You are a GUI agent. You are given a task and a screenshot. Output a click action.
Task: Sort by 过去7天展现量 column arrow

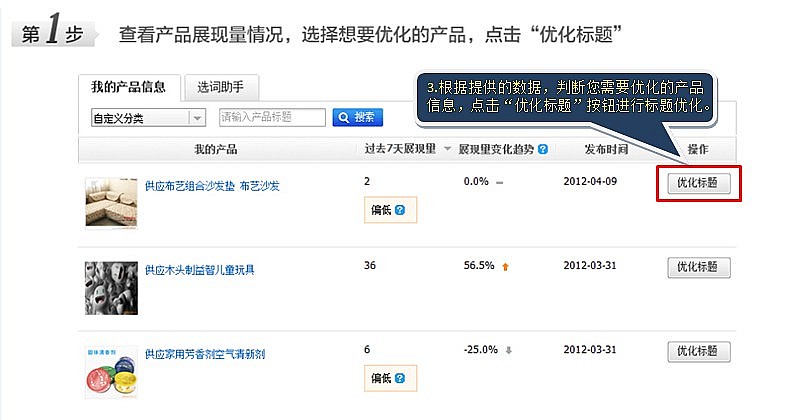click(447, 149)
